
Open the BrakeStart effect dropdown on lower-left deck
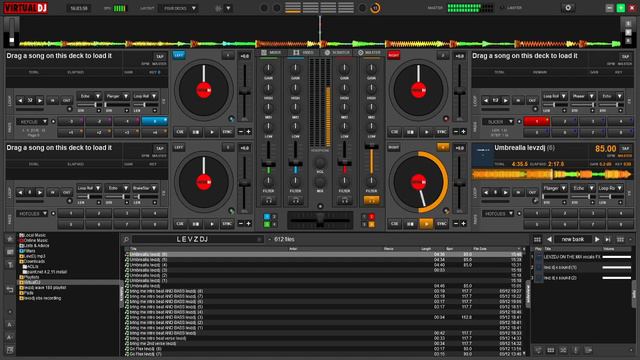[145, 188]
